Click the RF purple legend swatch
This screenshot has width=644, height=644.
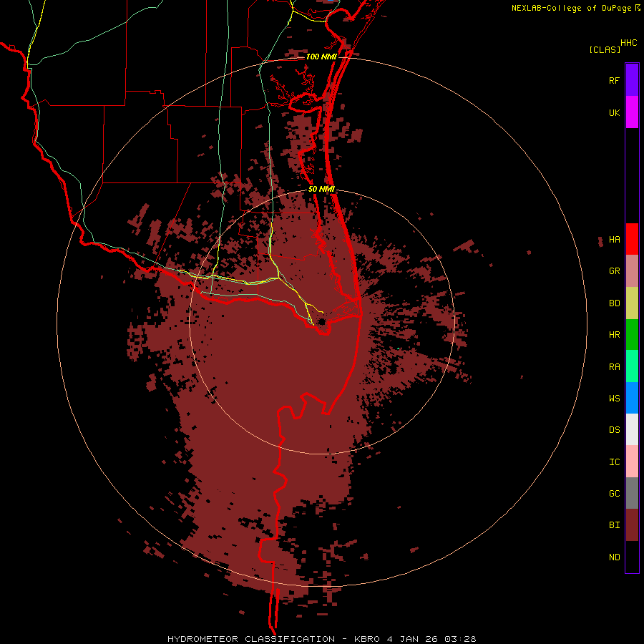click(x=632, y=80)
